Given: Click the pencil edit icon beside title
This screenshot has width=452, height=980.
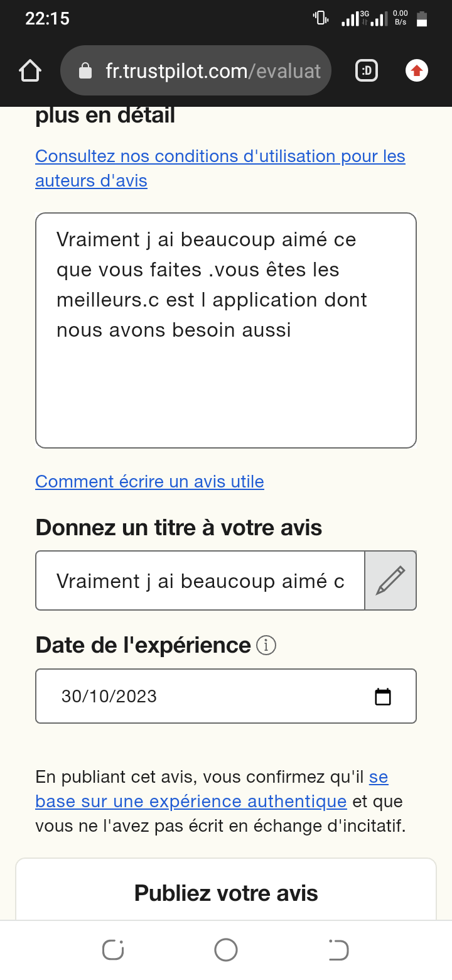Looking at the screenshot, I should [x=390, y=580].
